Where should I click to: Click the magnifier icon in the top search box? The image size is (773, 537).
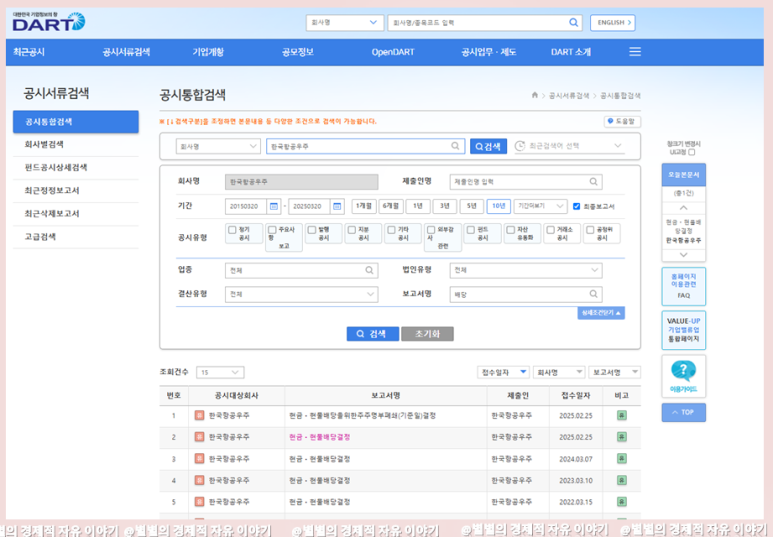point(573,23)
